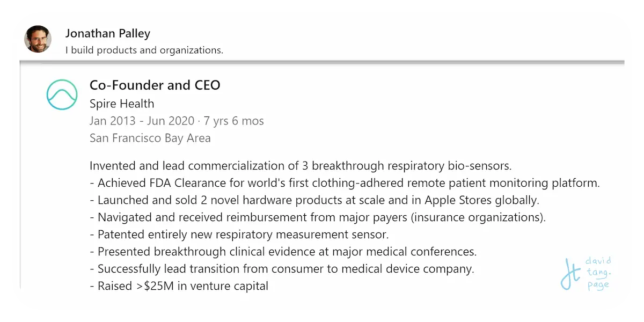Screen dimensions: 644x322
Task: Click the Co-Founder and CEO job title
Action: click(155, 85)
